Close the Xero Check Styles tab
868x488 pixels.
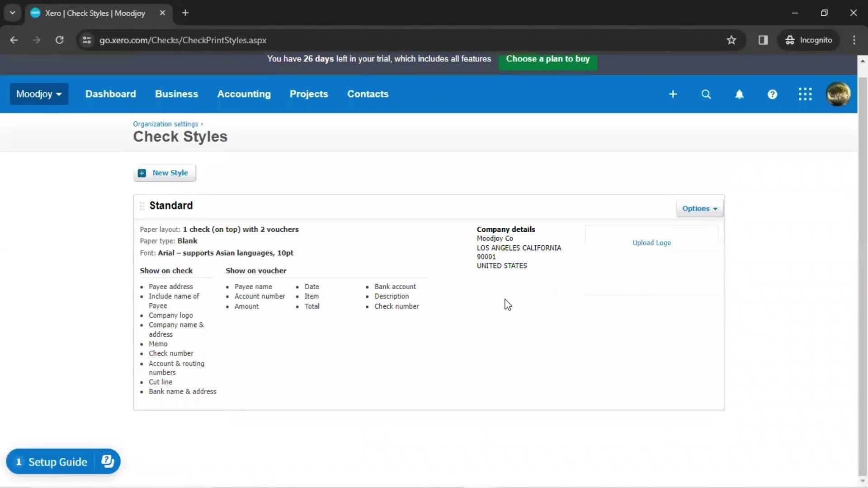tap(162, 13)
